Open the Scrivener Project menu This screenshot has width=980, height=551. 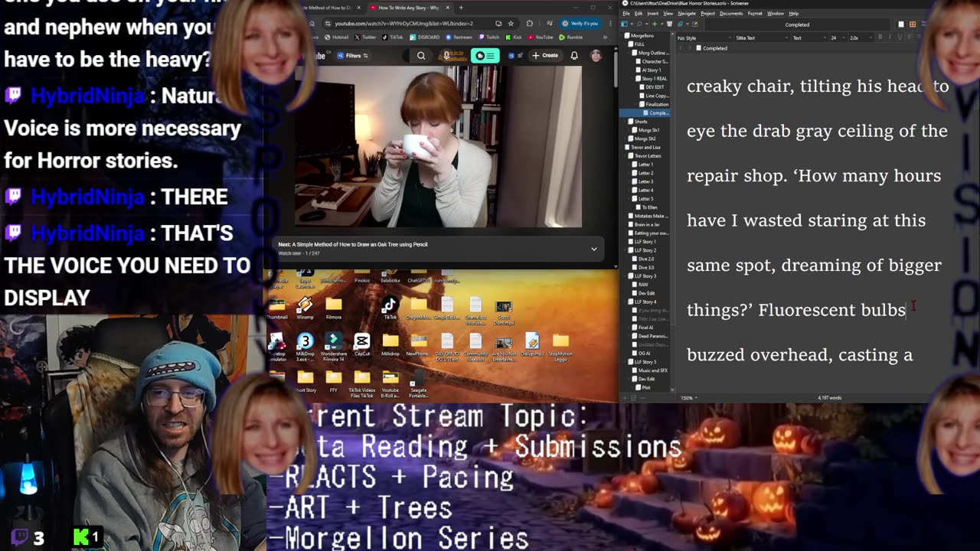point(707,13)
